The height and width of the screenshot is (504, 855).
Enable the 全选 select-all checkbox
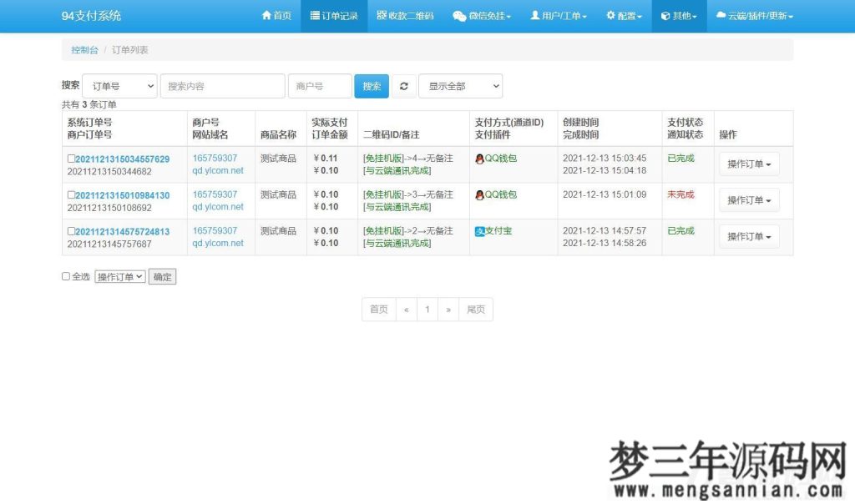click(66, 276)
